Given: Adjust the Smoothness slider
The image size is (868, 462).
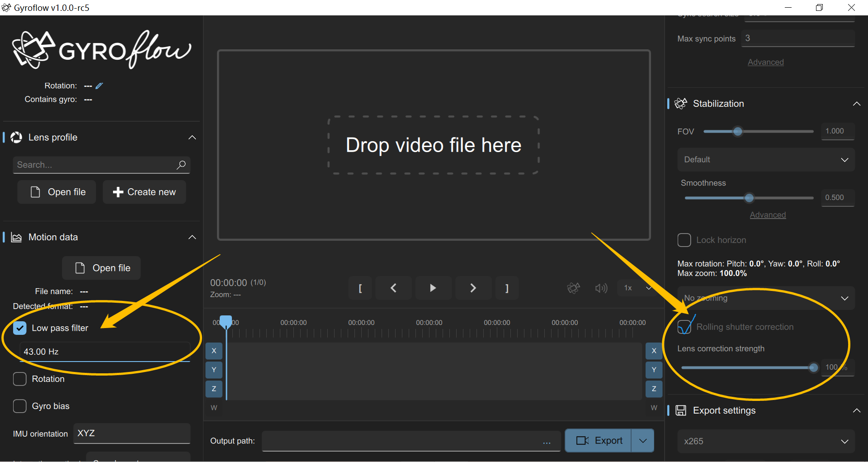Looking at the screenshot, I should 749,198.
